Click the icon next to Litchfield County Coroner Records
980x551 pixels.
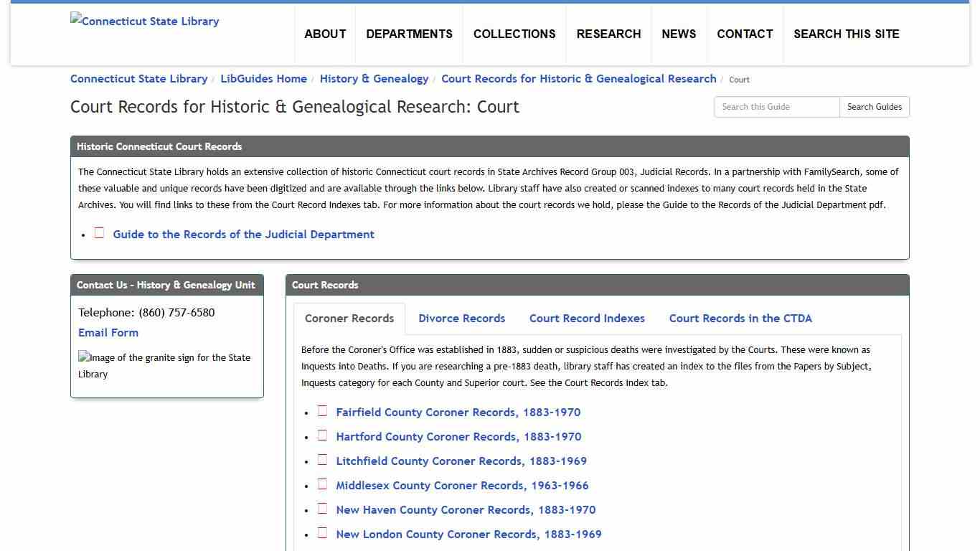pos(322,458)
